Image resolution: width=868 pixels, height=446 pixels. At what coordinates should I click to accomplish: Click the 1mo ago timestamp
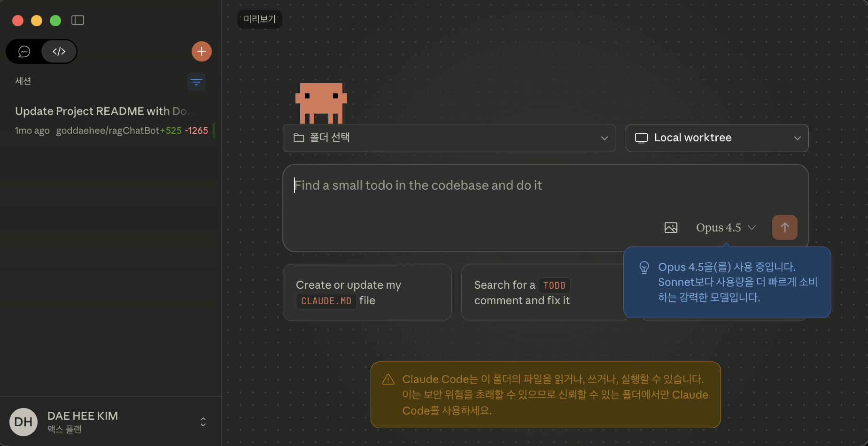click(x=32, y=131)
